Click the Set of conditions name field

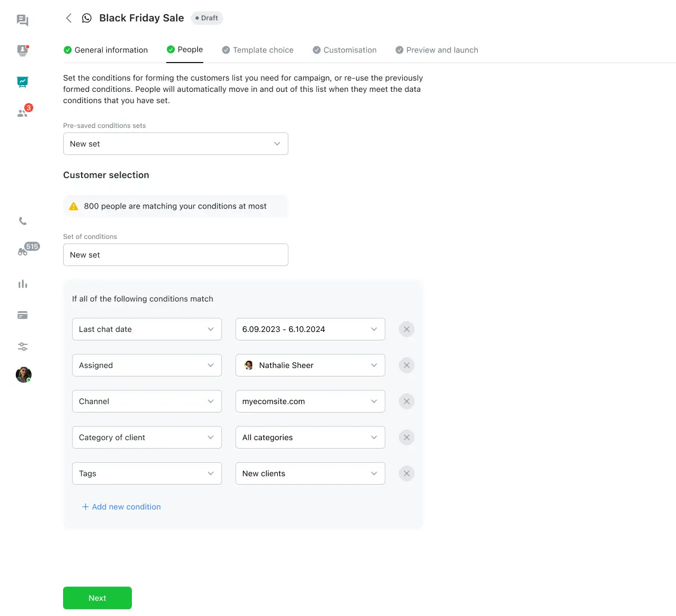click(175, 255)
